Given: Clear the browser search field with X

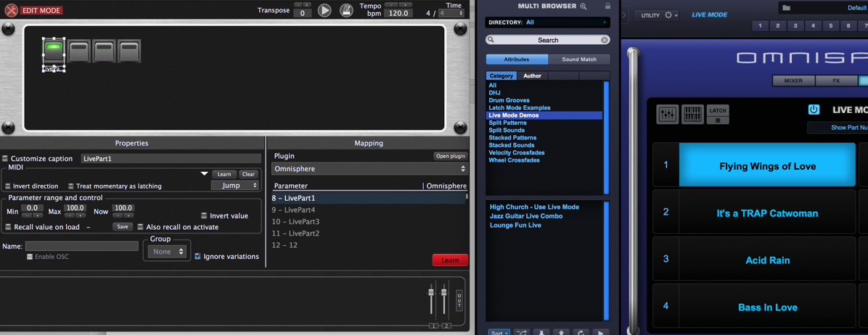Looking at the screenshot, I should click(605, 40).
